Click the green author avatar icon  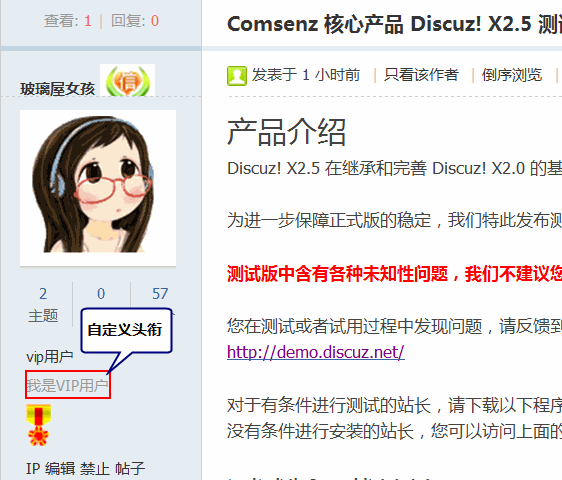237,76
